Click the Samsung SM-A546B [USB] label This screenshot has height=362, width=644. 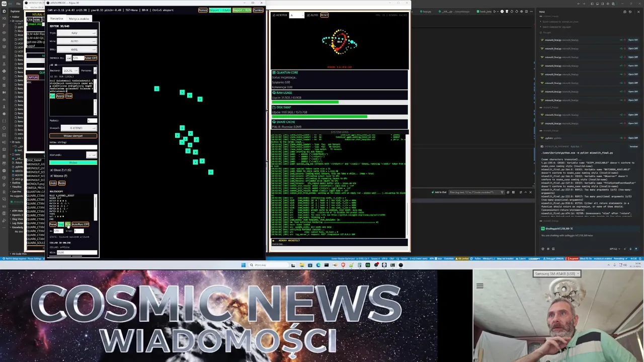pos(556,274)
